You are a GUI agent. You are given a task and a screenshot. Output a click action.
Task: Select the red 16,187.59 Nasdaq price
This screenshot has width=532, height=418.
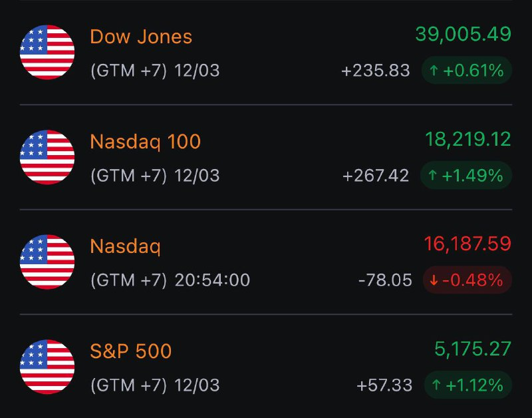(x=467, y=244)
